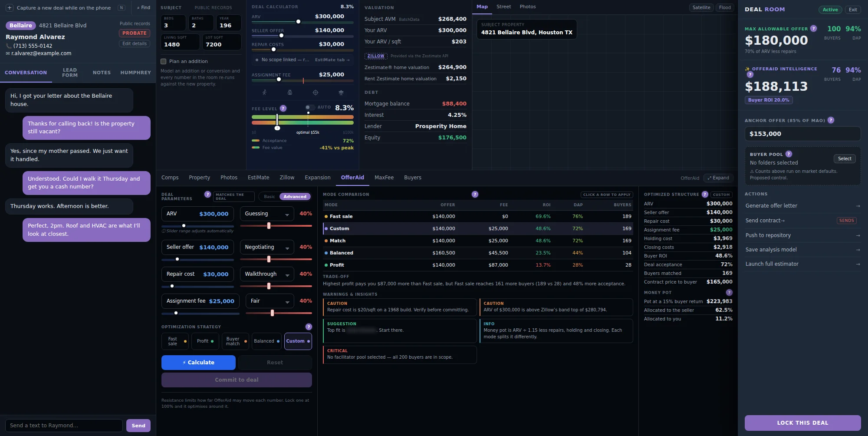Click the Find button in top bar
868x436 pixels.
pyautogui.click(x=144, y=8)
